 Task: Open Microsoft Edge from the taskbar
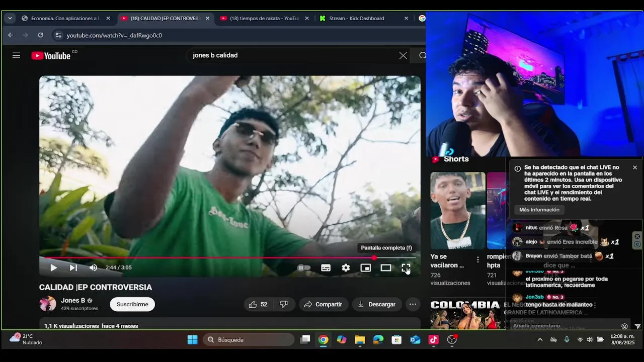(x=378, y=340)
